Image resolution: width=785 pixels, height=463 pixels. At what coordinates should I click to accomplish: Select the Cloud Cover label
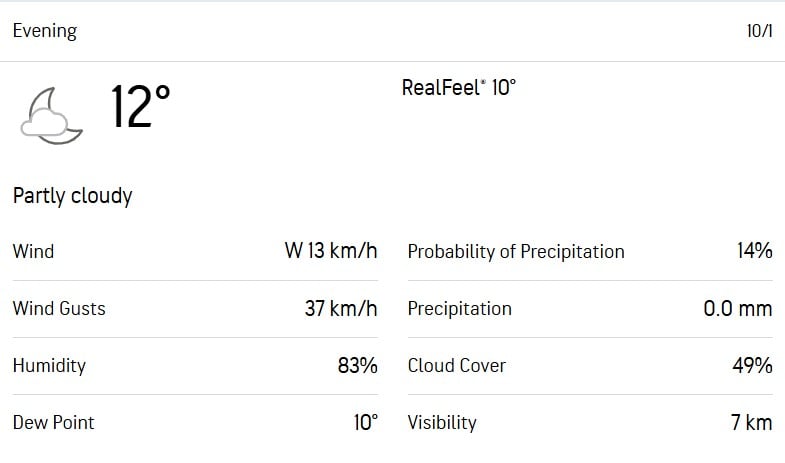(456, 365)
